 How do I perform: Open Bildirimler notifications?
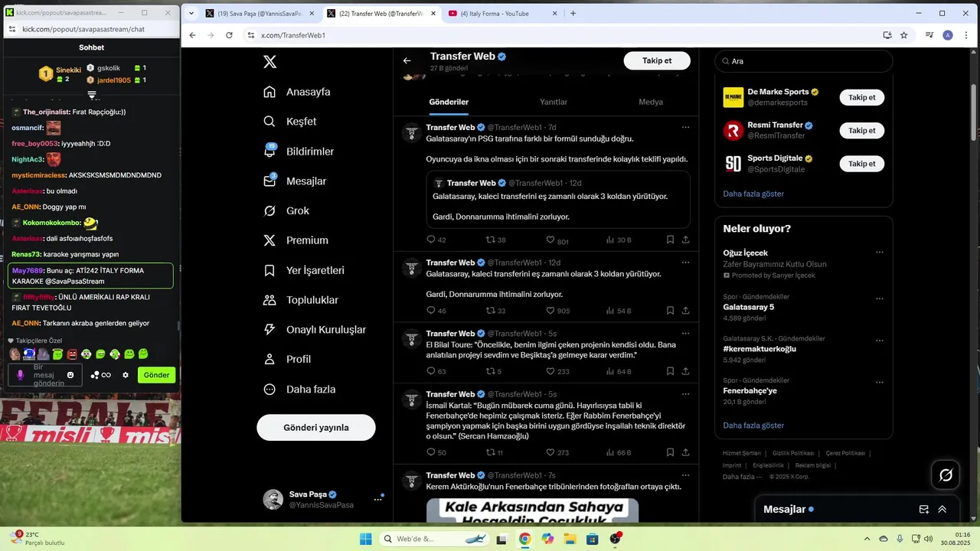[x=298, y=152]
